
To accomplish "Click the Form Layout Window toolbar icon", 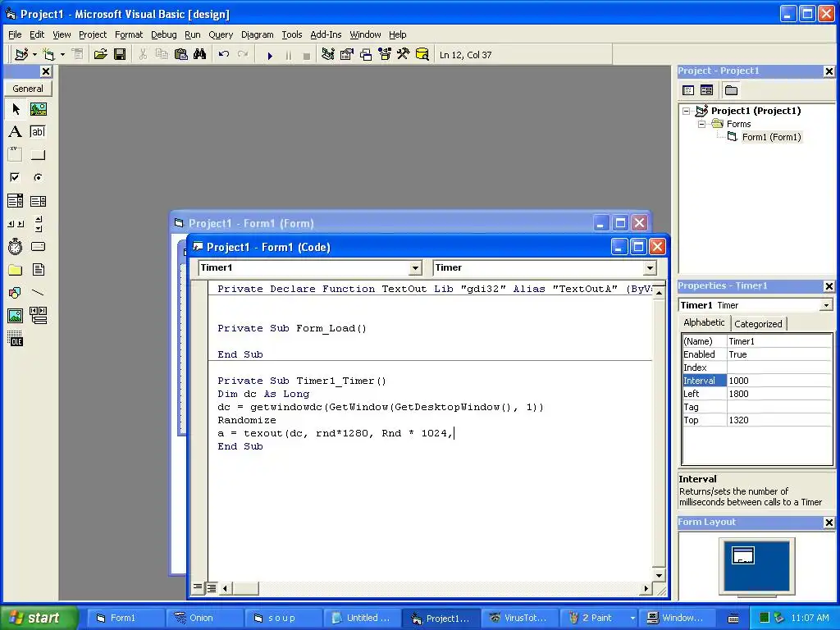I will point(366,55).
